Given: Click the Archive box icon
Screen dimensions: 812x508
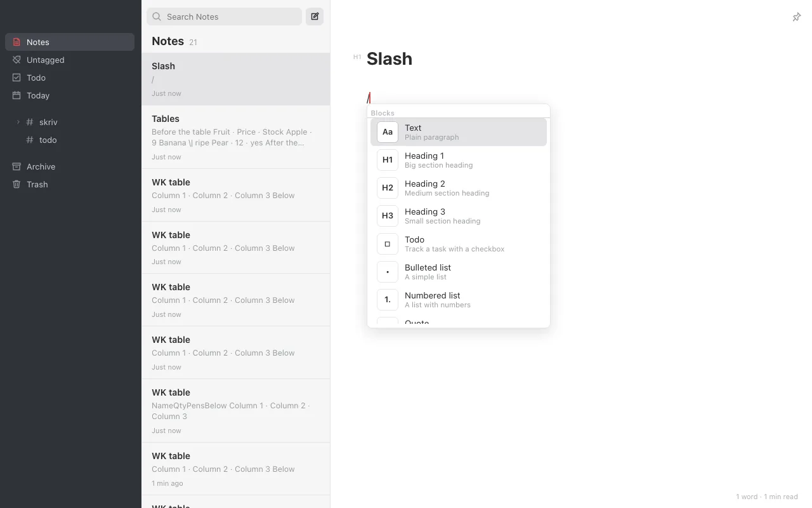Looking at the screenshot, I should tap(16, 166).
